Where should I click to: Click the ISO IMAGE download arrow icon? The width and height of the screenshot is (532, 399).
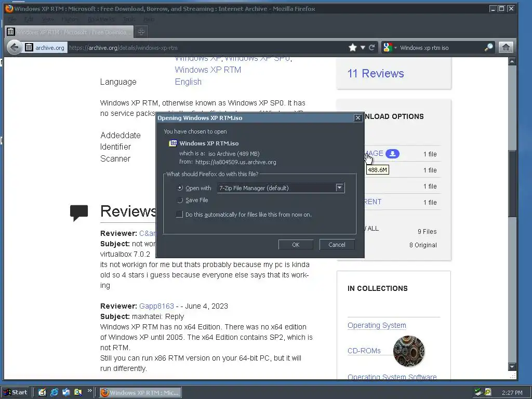(x=393, y=154)
